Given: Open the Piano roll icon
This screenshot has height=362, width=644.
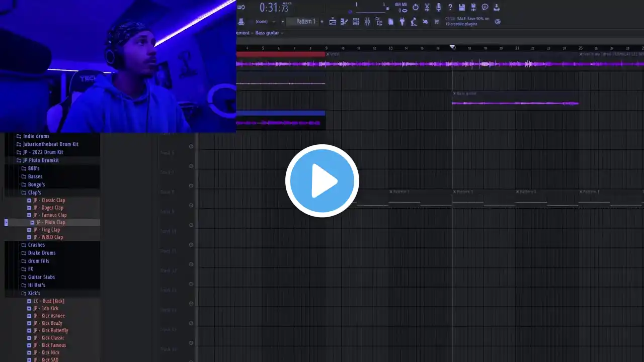Looking at the screenshot, I should pyautogui.click(x=345, y=22).
